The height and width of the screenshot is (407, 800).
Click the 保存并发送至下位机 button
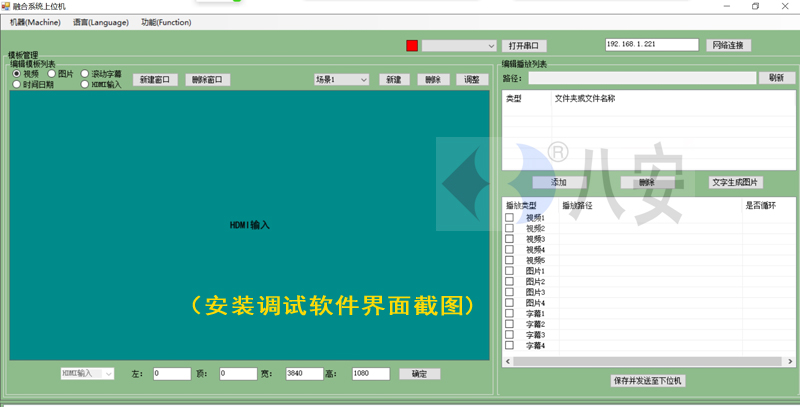click(x=647, y=380)
